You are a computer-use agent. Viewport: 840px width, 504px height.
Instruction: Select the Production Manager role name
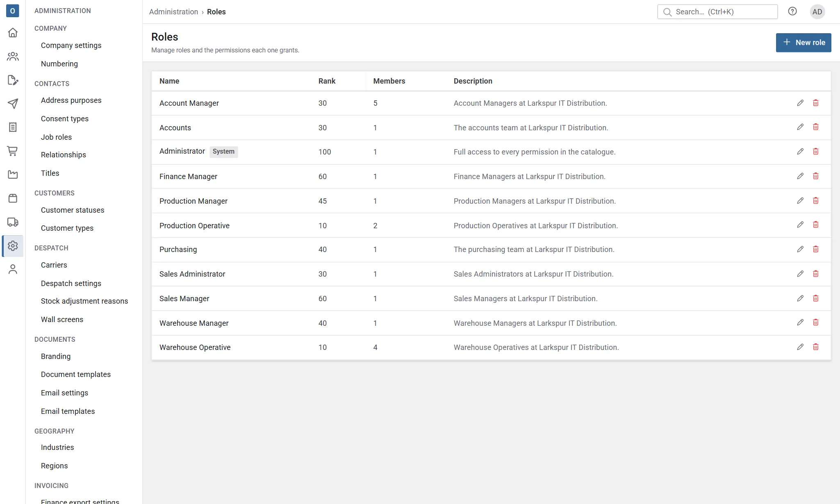193,201
